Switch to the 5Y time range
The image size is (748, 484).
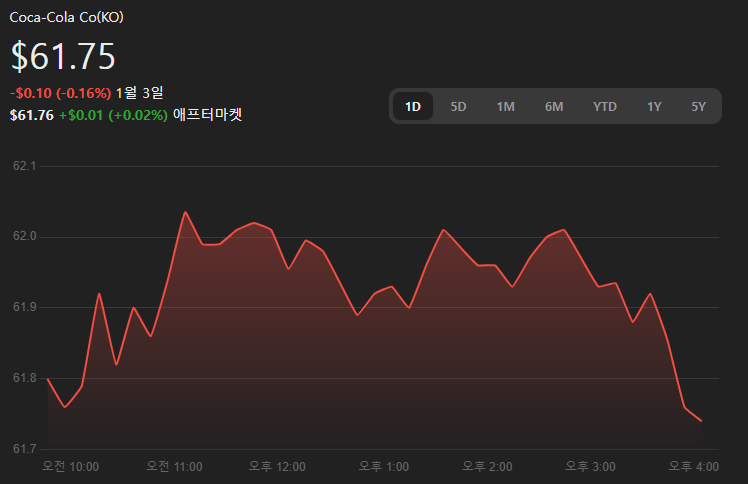tap(699, 106)
